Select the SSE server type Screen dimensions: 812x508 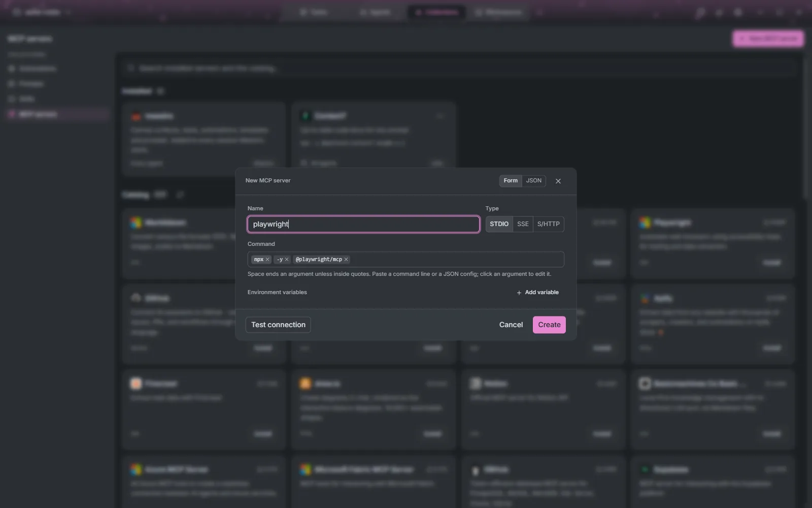click(523, 224)
